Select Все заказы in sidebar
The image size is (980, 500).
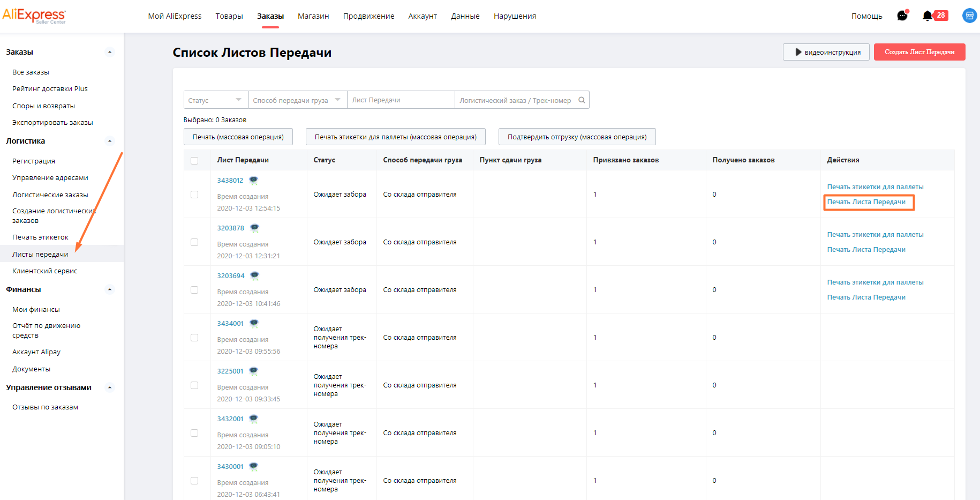pos(31,72)
